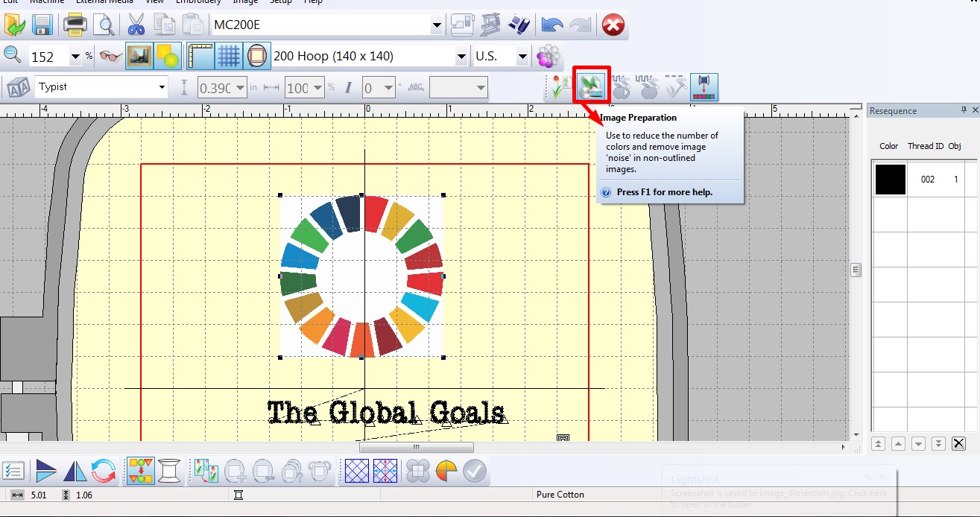Open the Typist font dropdown
The image size is (980, 517).
coord(162,88)
